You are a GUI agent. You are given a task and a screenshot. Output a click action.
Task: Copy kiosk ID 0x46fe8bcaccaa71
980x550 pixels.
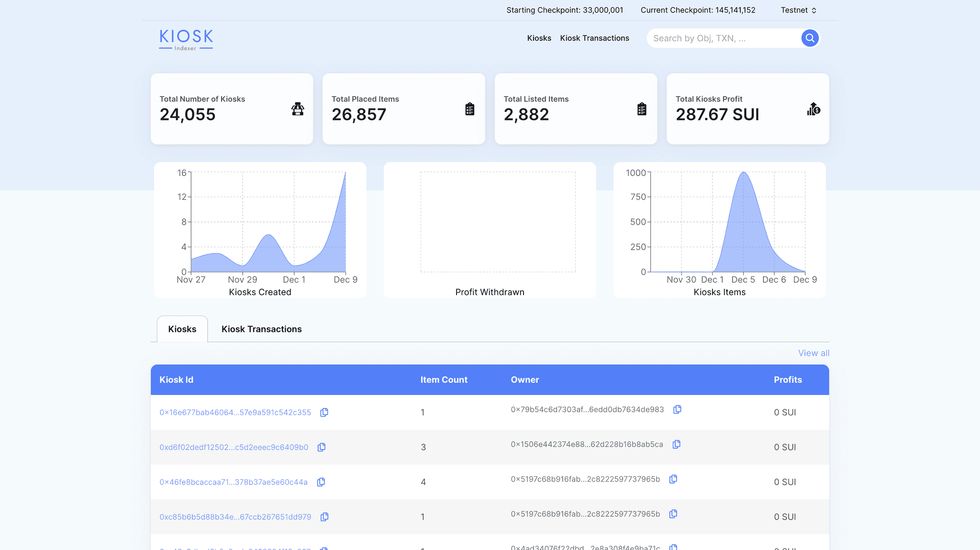(321, 482)
